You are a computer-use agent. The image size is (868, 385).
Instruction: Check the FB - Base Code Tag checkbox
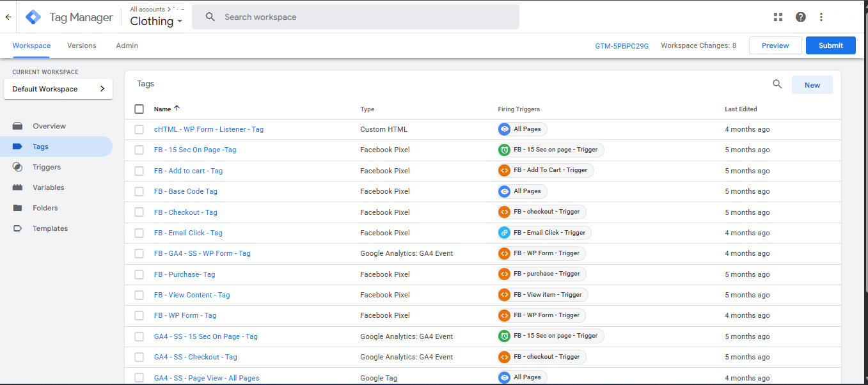139,191
